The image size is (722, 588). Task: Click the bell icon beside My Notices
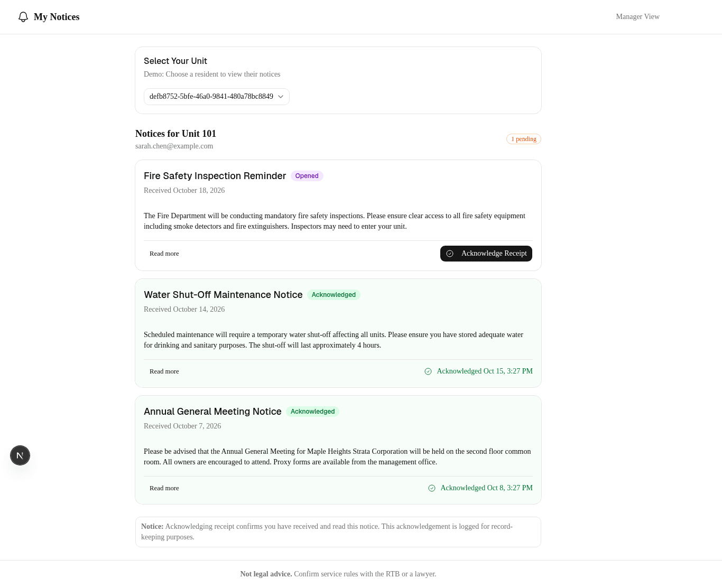[x=23, y=17]
